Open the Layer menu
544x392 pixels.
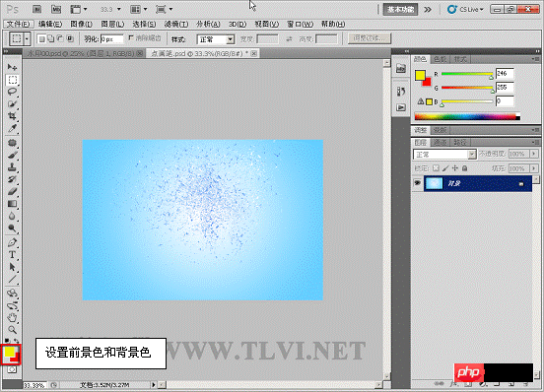pos(112,24)
